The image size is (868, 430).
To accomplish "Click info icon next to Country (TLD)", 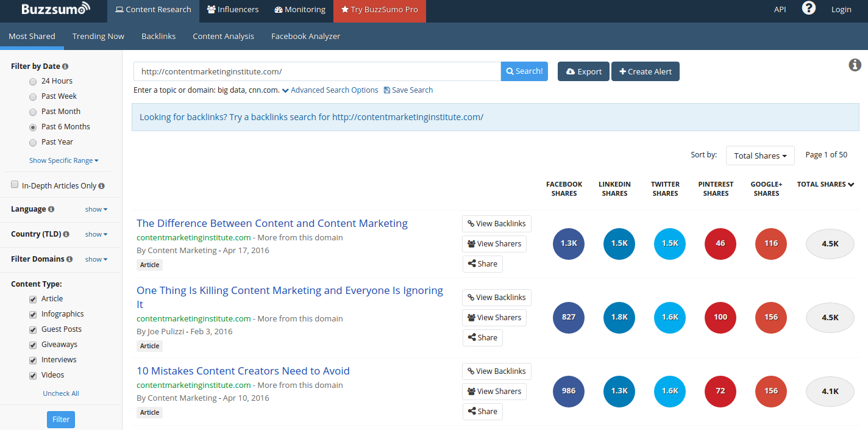I will point(66,234).
